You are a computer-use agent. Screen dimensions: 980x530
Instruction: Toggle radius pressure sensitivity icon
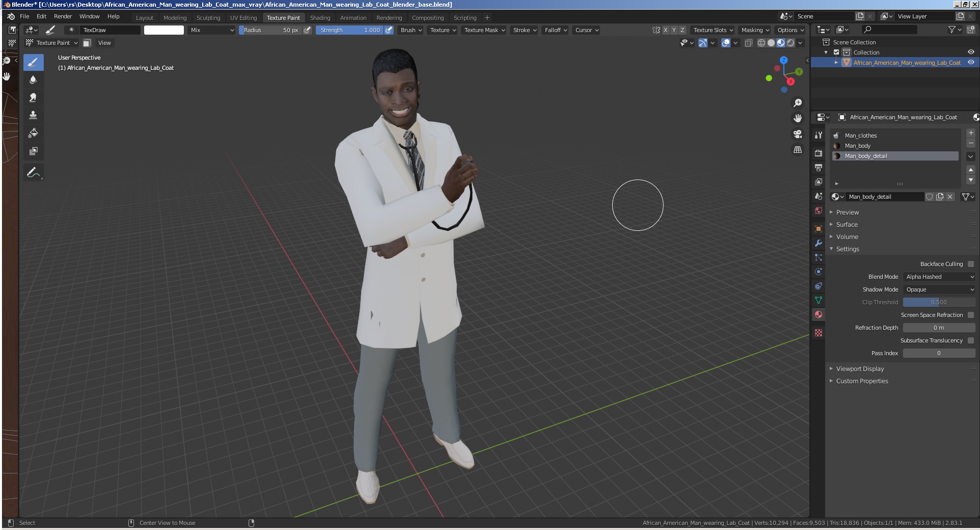tap(307, 30)
